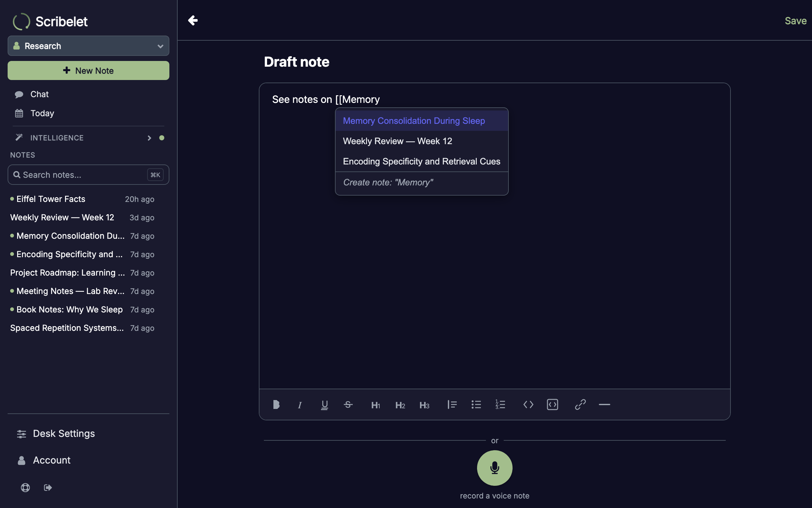The image size is (812, 508).
Task: Focus the Search notes field
Action: coord(88,175)
